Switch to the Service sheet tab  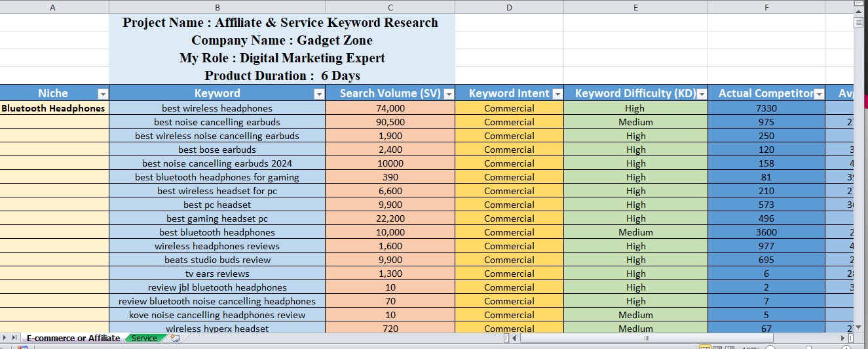144,339
